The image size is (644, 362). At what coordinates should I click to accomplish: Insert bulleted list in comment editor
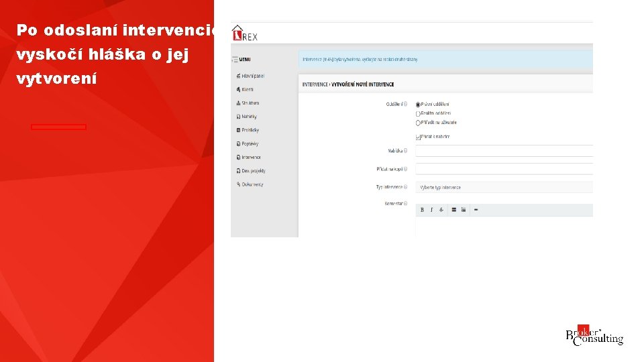(454, 210)
